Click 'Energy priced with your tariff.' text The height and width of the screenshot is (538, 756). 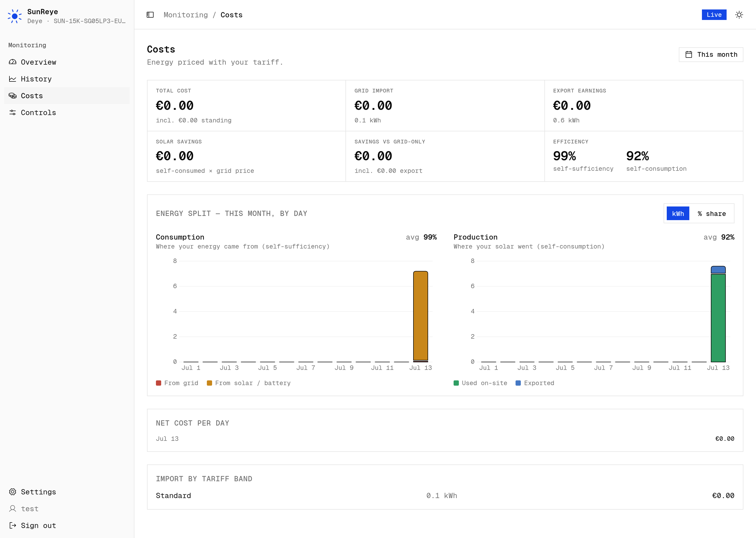[215, 62]
